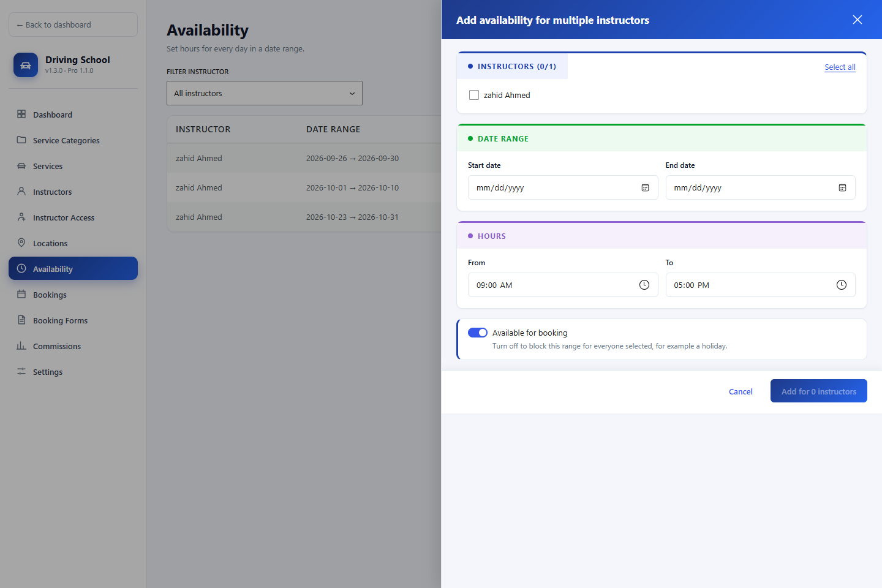Image resolution: width=882 pixels, height=588 pixels.
Task: Open the Start date calendar picker icon
Action: (x=645, y=187)
